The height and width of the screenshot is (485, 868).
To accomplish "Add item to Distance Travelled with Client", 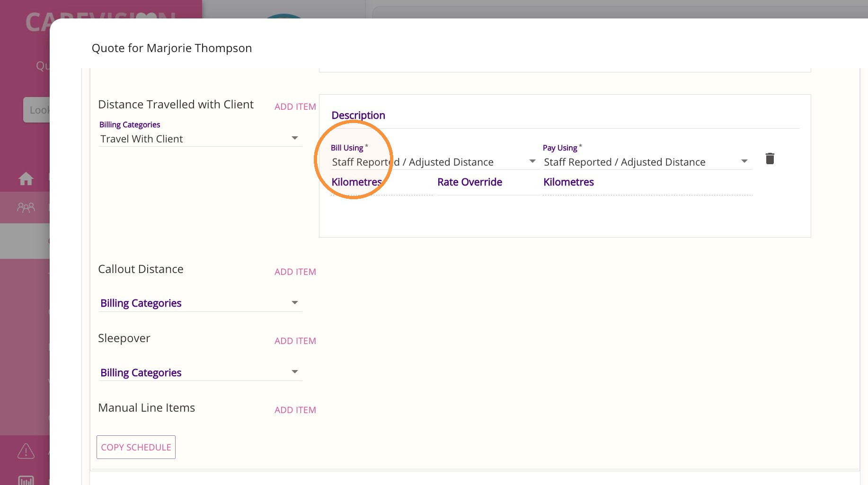I will (x=295, y=106).
